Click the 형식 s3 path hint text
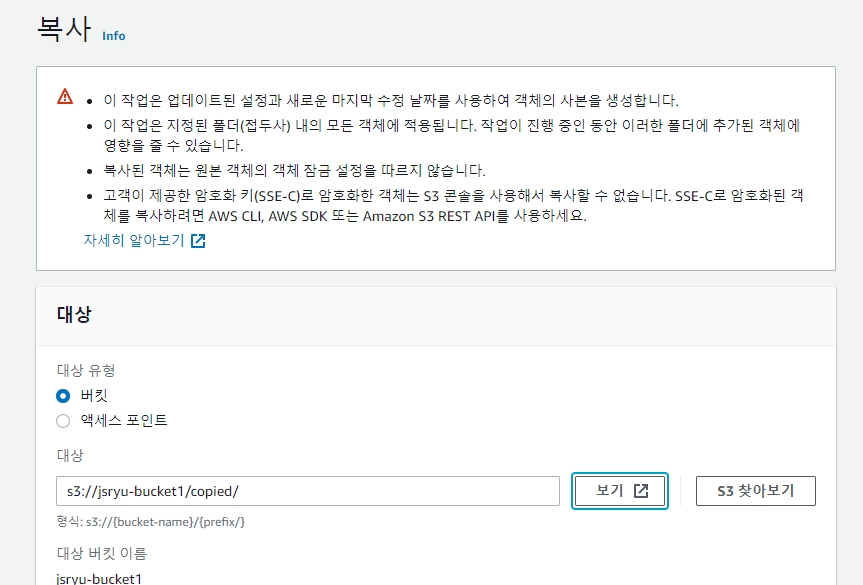 click(x=151, y=522)
